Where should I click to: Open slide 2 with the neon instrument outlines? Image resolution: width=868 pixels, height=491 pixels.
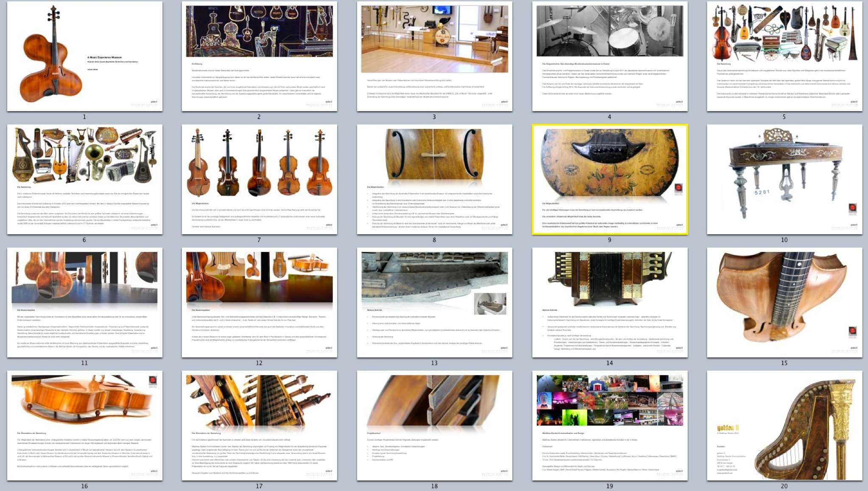259,56
